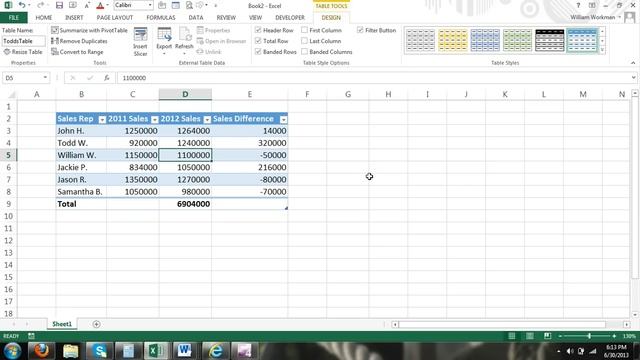Open the Sales Rep filter dropdown

pyautogui.click(x=102, y=119)
